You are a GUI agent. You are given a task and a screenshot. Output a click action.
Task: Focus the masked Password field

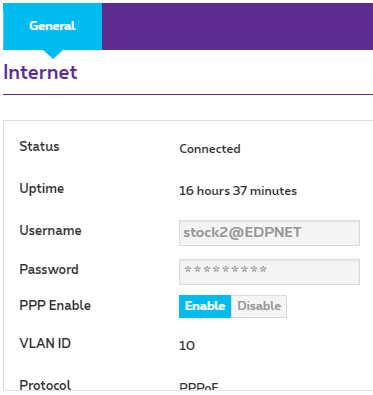tap(269, 272)
